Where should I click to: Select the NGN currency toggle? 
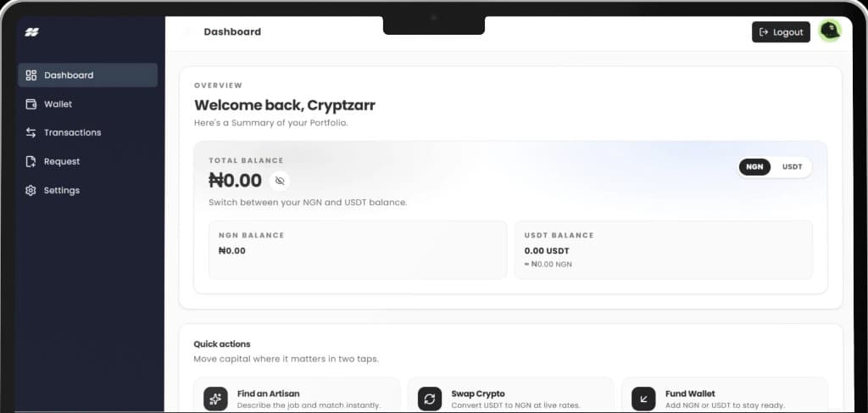click(754, 167)
